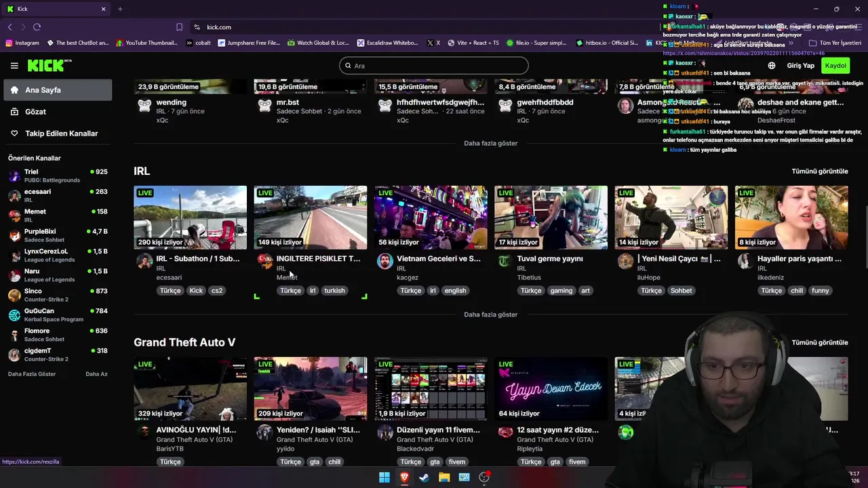Screen dimensions: 868x488
Task: Click turkish tag under Memet stream
Action: pos(334,291)
